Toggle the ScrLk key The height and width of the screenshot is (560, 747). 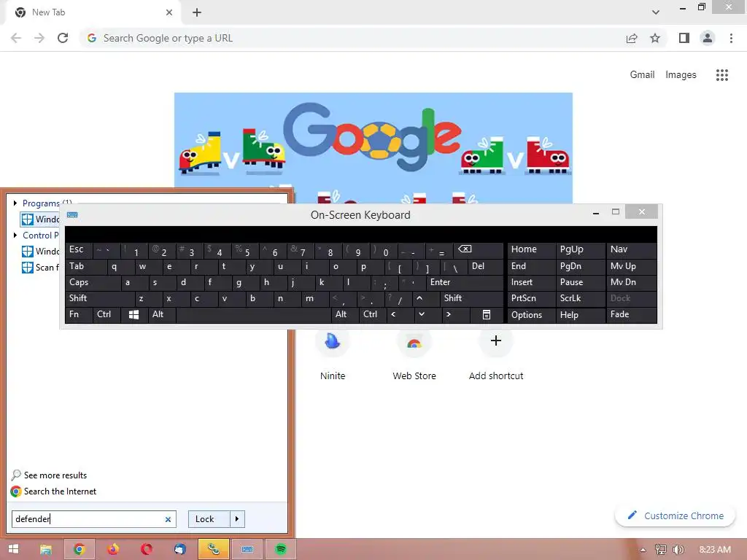pyautogui.click(x=581, y=298)
